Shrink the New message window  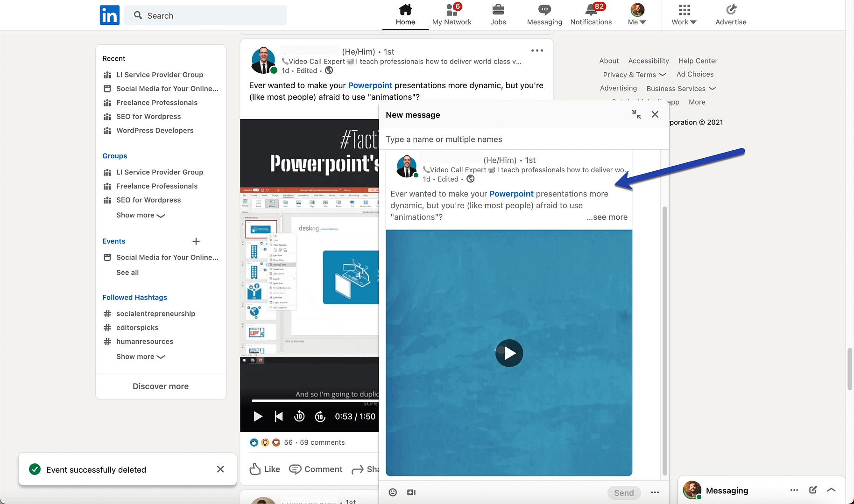636,114
